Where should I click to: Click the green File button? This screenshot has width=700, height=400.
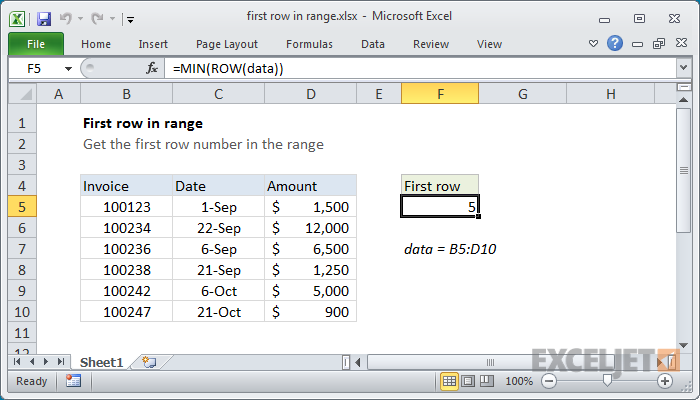coord(36,44)
